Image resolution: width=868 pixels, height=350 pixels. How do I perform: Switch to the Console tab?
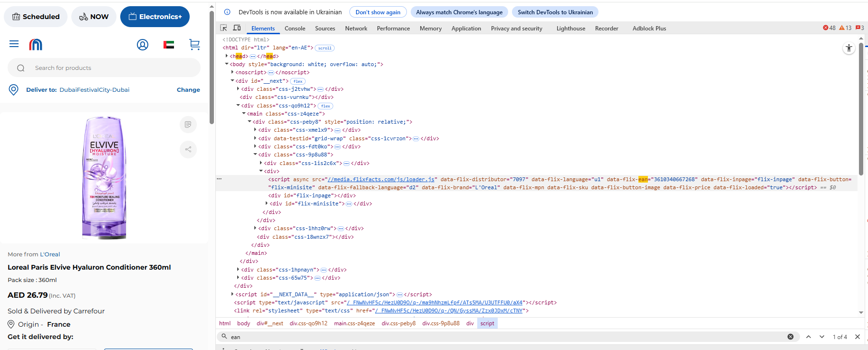point(295,29)
